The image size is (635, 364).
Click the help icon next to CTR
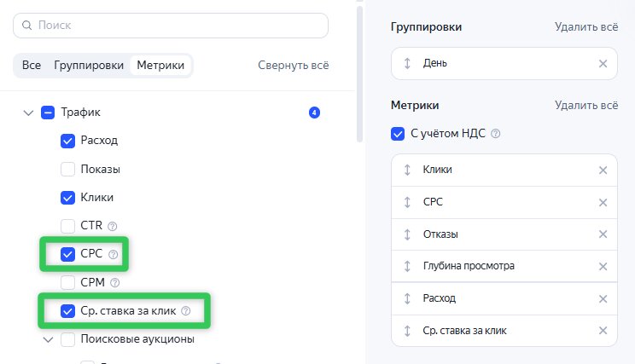112,226
